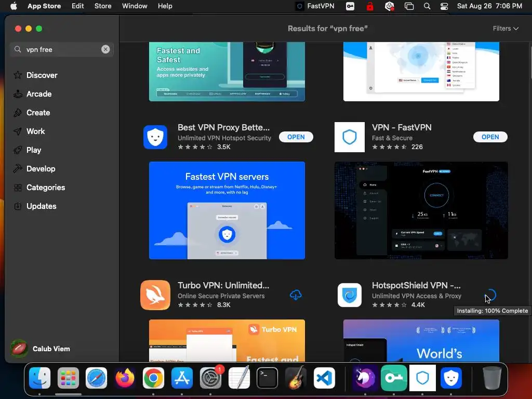532x399 pixels.
Task: Open the Turbo VPN: Unlimited title
Action: coord(223,285)
